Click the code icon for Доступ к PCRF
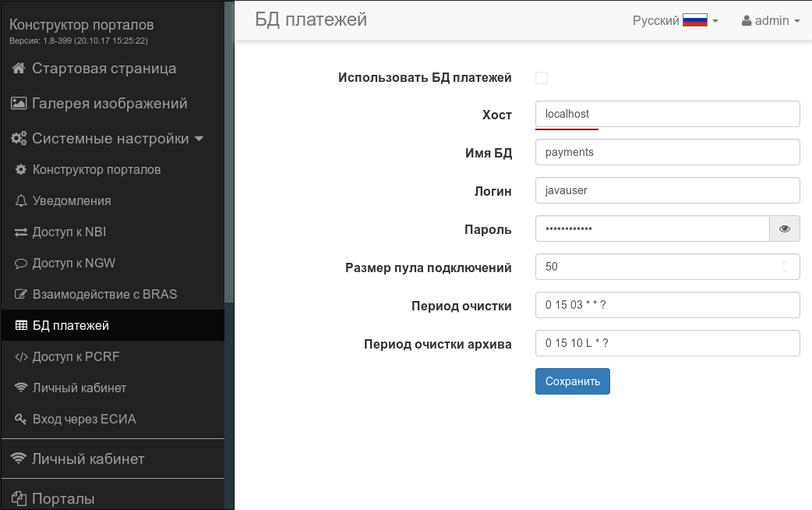The width and height of the screenshot is (812, 510). [21, 357]
